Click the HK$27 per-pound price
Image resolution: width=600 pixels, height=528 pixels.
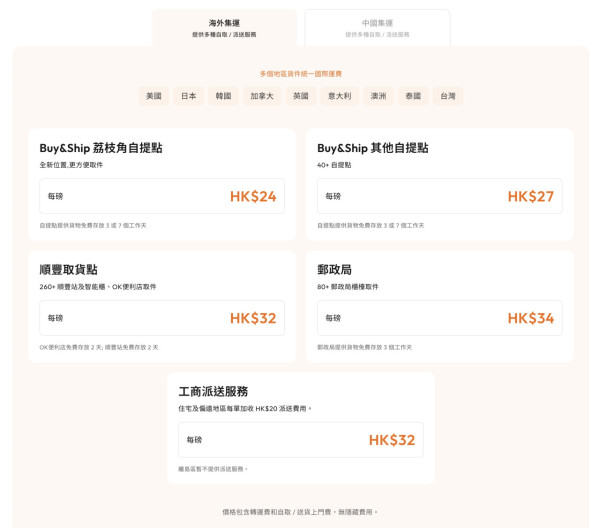tap(531, 196)
